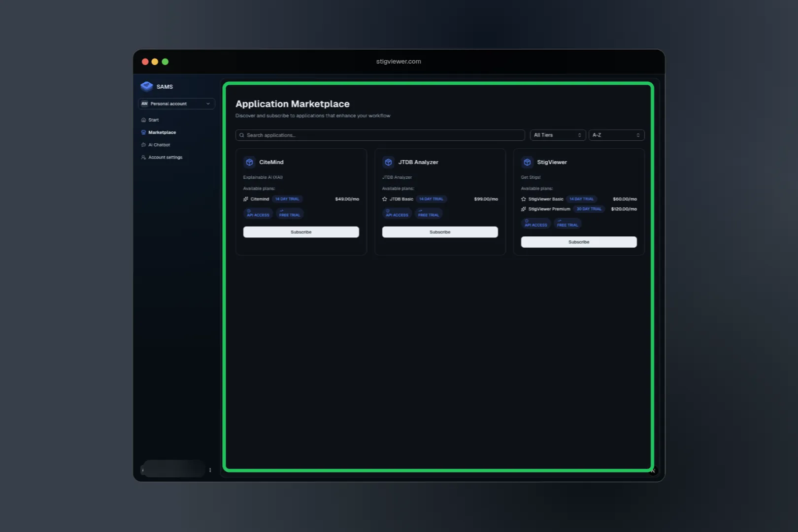This screenshot has width=798, height=532.
Task: Open the AI Chatbot chat bubble icon
Action: click(143, 145)
